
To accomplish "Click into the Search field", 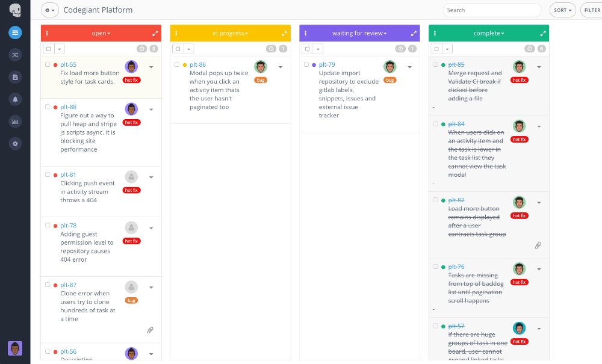I will click(492, 10).
